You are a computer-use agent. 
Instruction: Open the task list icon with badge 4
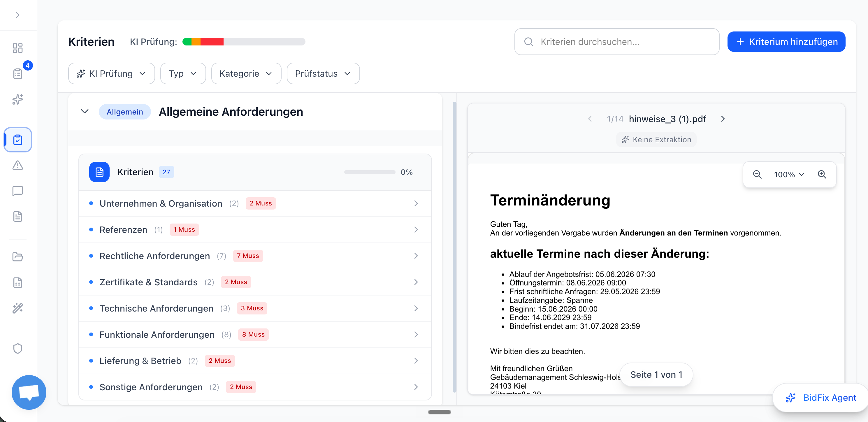click(17, 73)
